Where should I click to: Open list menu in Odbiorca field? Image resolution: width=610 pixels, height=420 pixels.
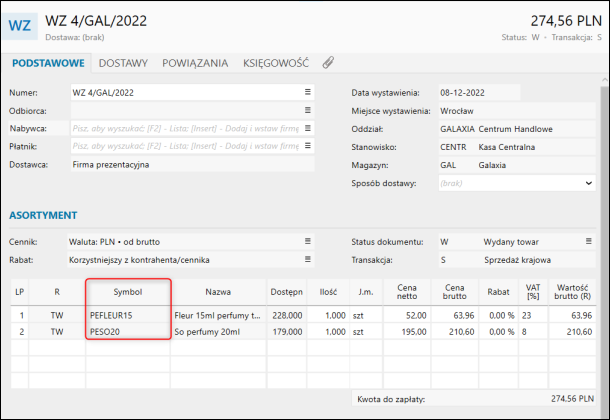pos(308,110)
